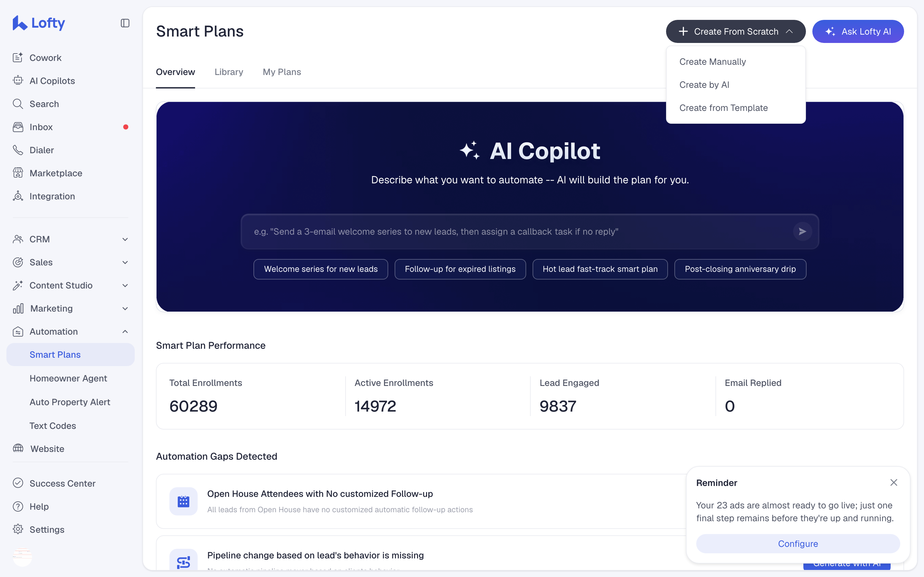Click the Integration icon in sidebar
This screenshot has height=577, width=924.
(18, 196)
